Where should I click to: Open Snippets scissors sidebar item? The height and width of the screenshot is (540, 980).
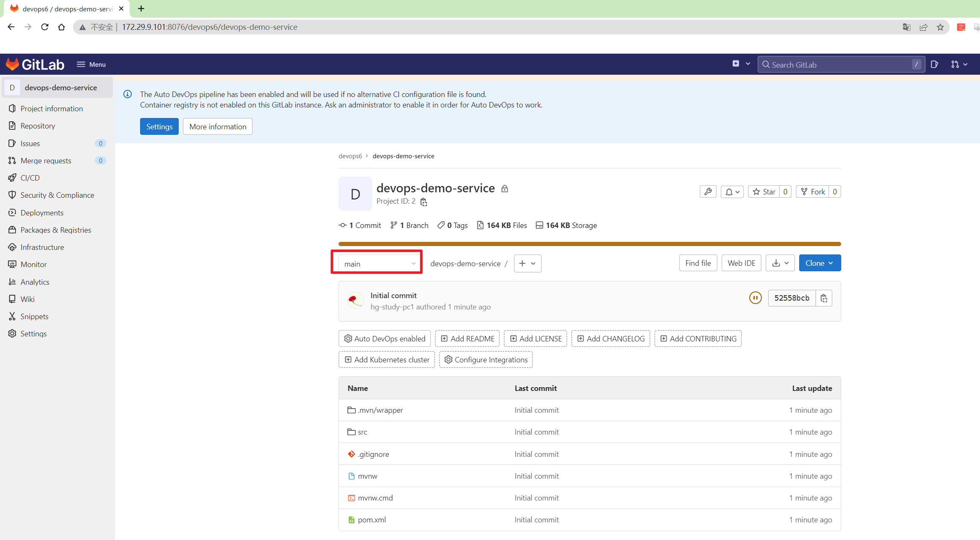tap(34, 316)
